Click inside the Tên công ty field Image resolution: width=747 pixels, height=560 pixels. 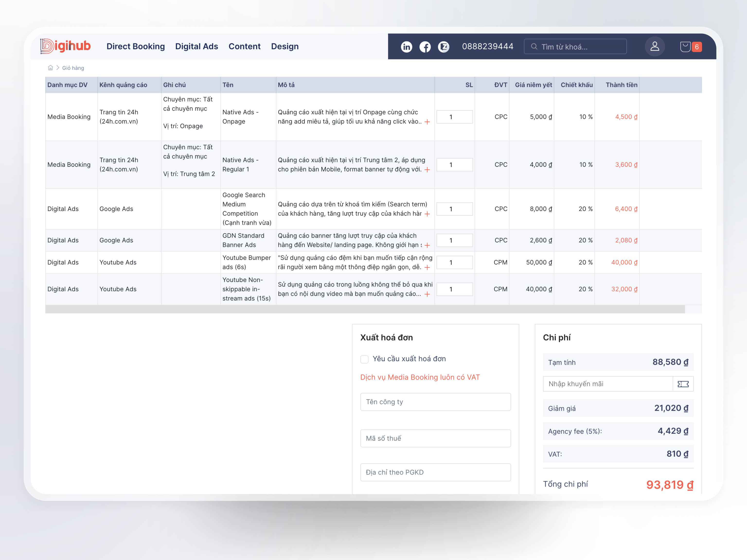click(x=435, y=402)
